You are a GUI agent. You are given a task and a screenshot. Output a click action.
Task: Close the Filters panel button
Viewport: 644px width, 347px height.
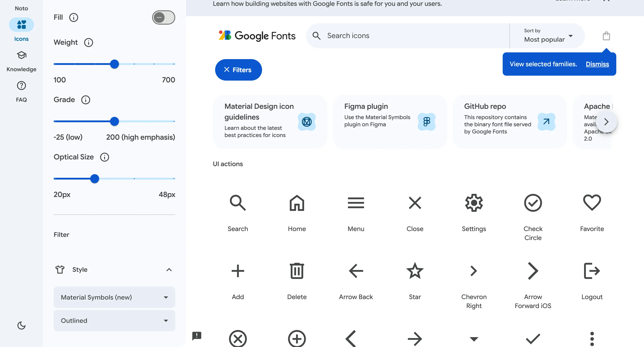(x=238, y=70)
